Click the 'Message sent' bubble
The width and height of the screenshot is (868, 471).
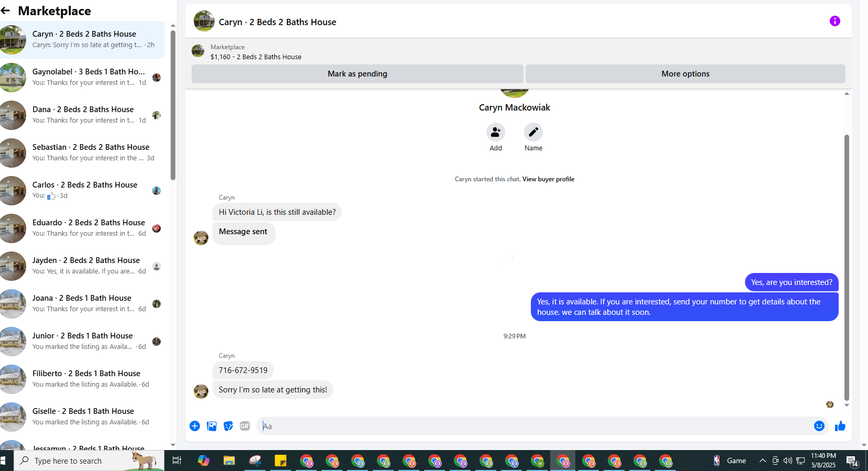(x=243, y=234)
